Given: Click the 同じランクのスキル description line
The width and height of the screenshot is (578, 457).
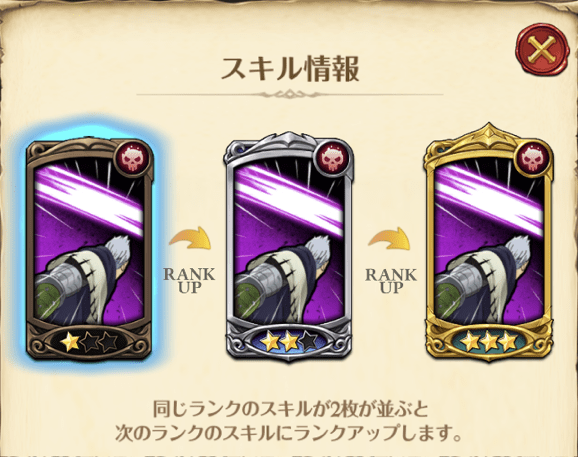Looking at the screenshot, I should point(291,409).
